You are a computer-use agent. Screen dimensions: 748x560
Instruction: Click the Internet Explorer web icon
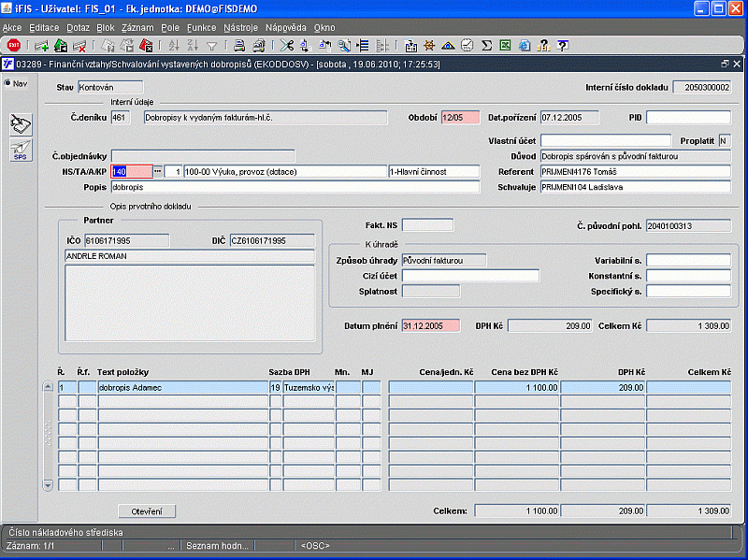pos(525,46)
